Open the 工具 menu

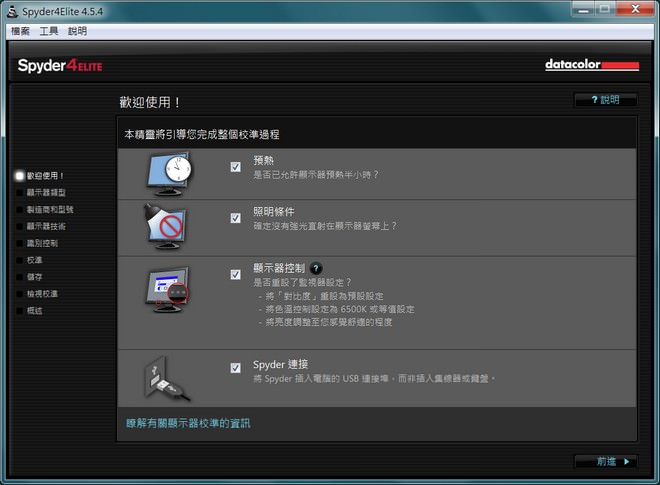[x=49, y=31]
